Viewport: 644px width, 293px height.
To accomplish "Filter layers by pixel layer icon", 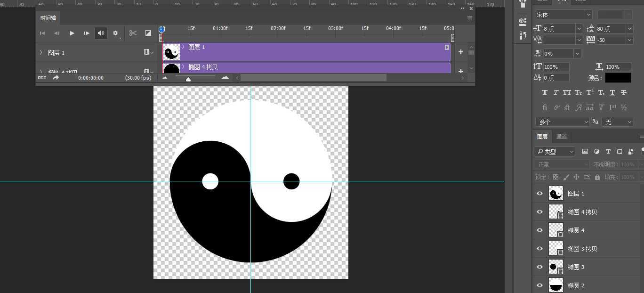I will [x=585, y=151].
